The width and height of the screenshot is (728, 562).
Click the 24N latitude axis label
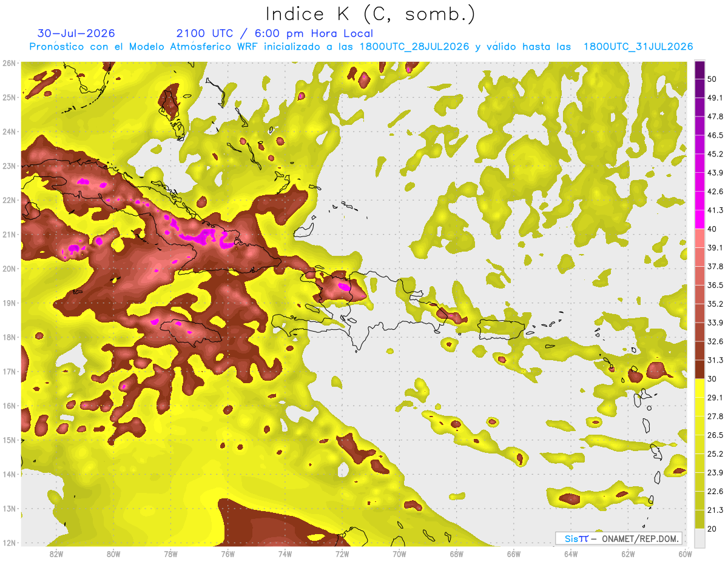[8, 132]
